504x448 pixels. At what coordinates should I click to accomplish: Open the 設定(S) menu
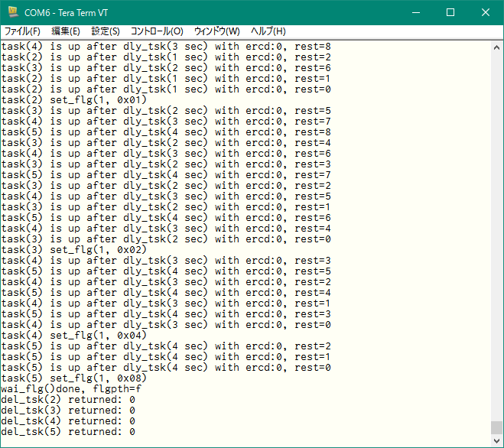[106, 31]
